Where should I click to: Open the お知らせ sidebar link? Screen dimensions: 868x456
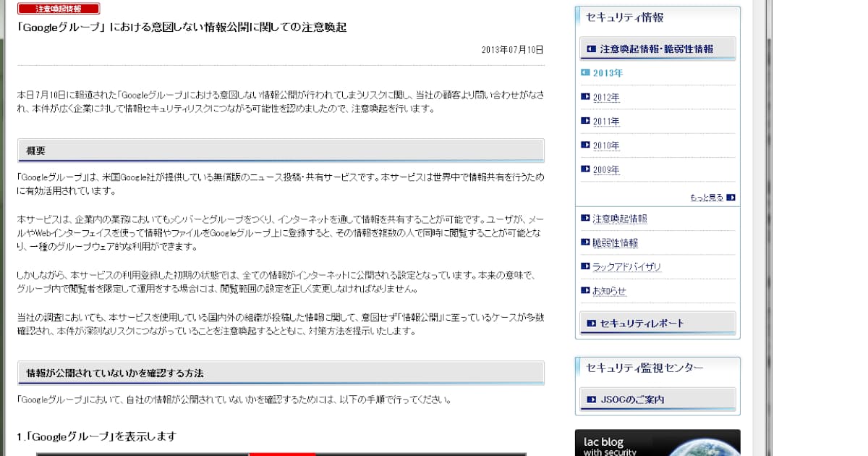609,292
